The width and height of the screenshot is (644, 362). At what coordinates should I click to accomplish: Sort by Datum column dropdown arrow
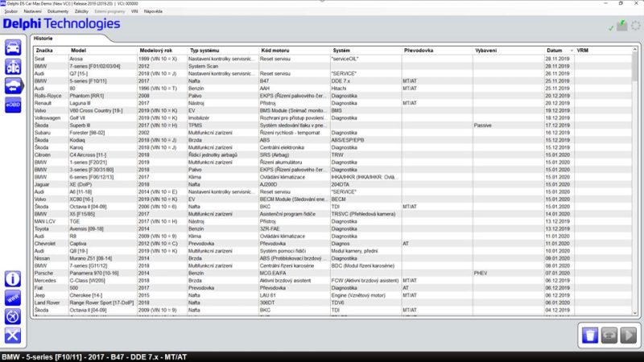pos(571,50)
